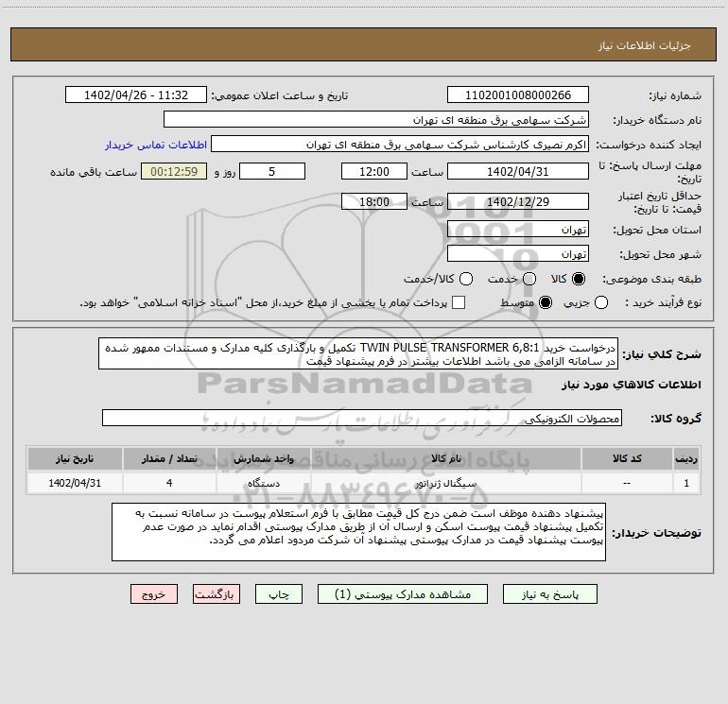Screen dimensions: 728x704
Task: Click the چاپ print button
Action: [279, 594]
